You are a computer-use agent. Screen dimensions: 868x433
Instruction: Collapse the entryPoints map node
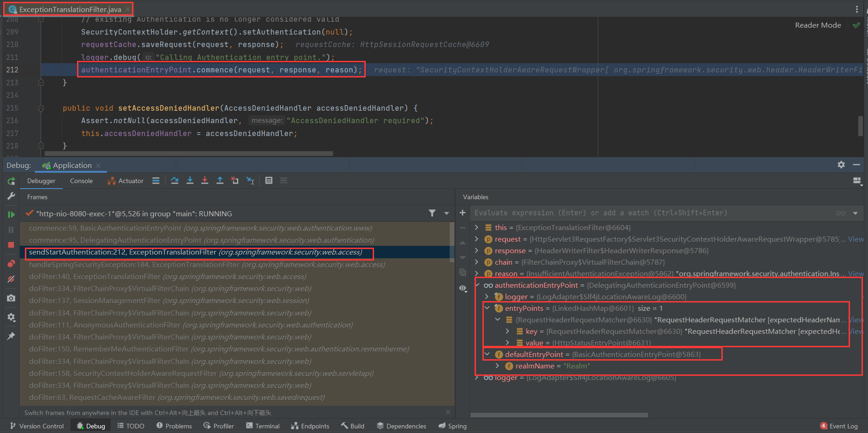coord(487,308)
